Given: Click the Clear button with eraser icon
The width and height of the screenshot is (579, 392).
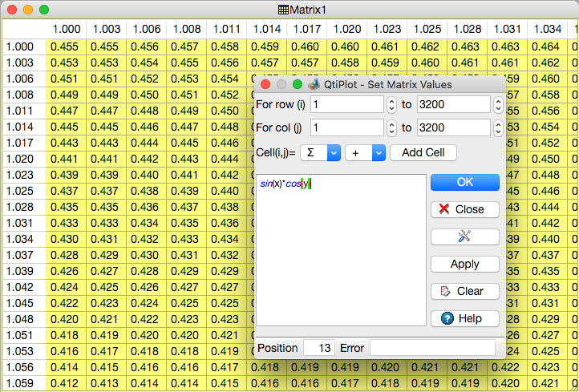Looking at the screenshot, I should (x=464, y=291).
